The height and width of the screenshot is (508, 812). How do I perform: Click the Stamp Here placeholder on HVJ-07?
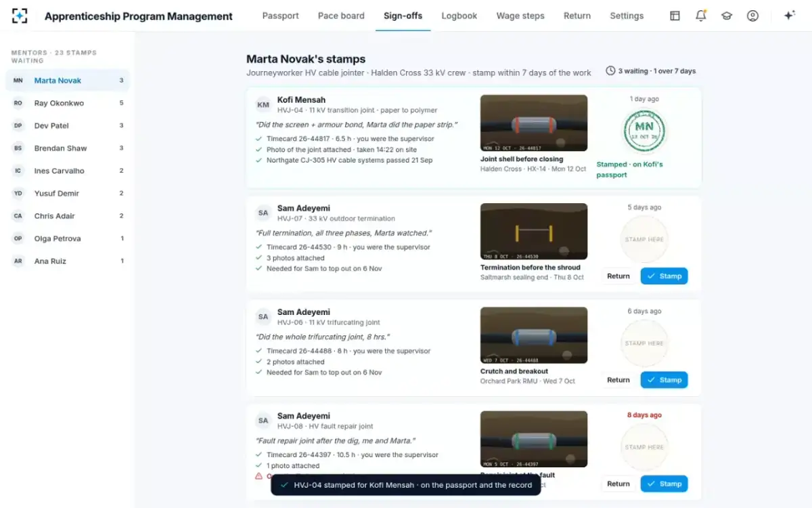(644, 239)
